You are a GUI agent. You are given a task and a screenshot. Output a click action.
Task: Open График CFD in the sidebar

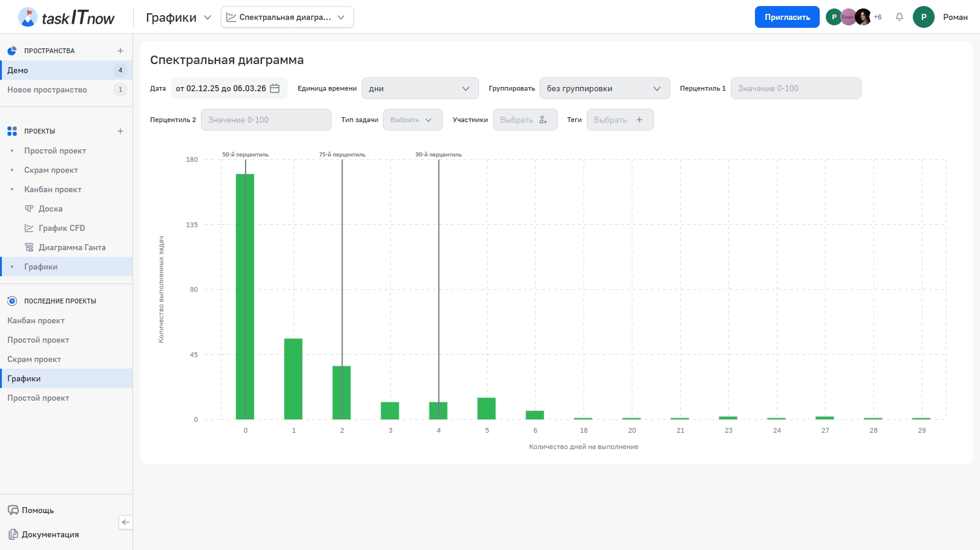[62, 228]
